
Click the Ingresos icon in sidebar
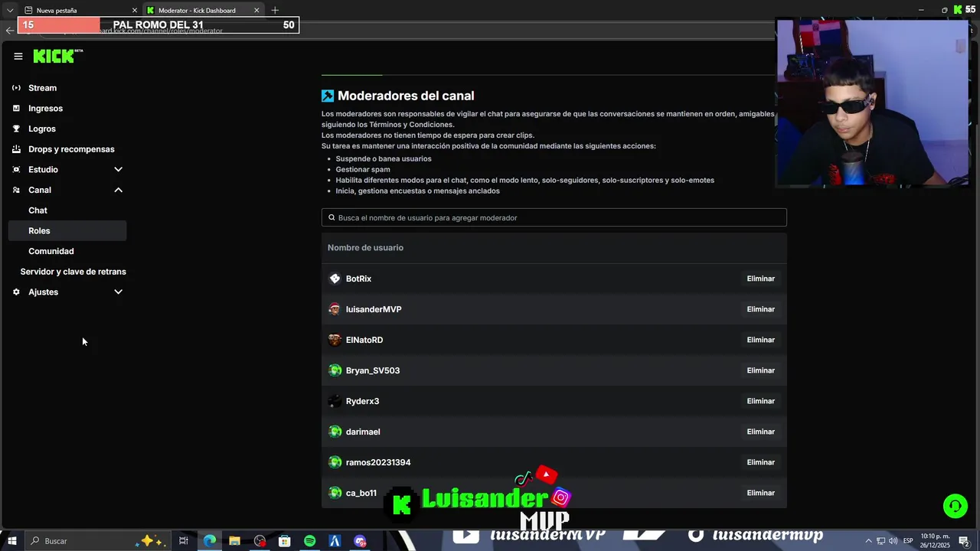pyautogui.click(x=16, y=109)
